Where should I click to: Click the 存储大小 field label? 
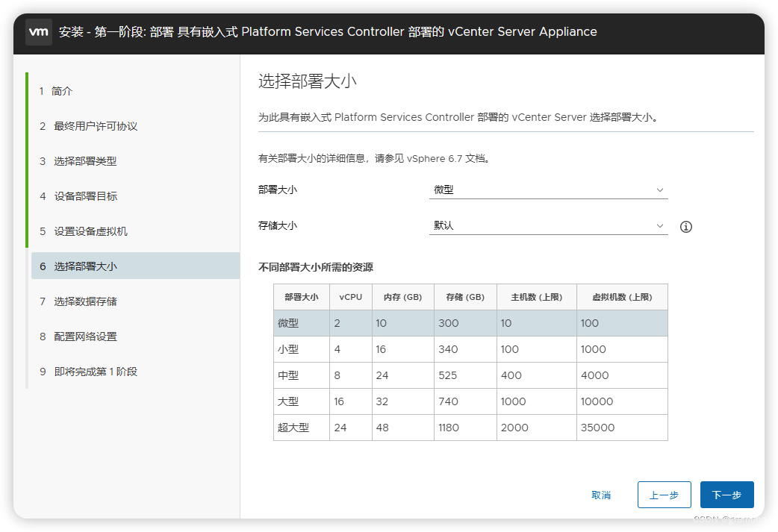click(x=277, y=225)
